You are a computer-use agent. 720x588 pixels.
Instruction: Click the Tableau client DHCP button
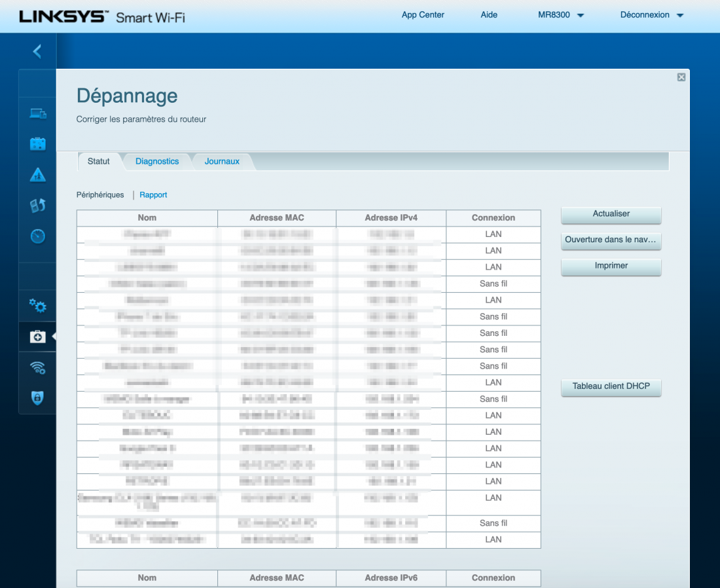611,386
